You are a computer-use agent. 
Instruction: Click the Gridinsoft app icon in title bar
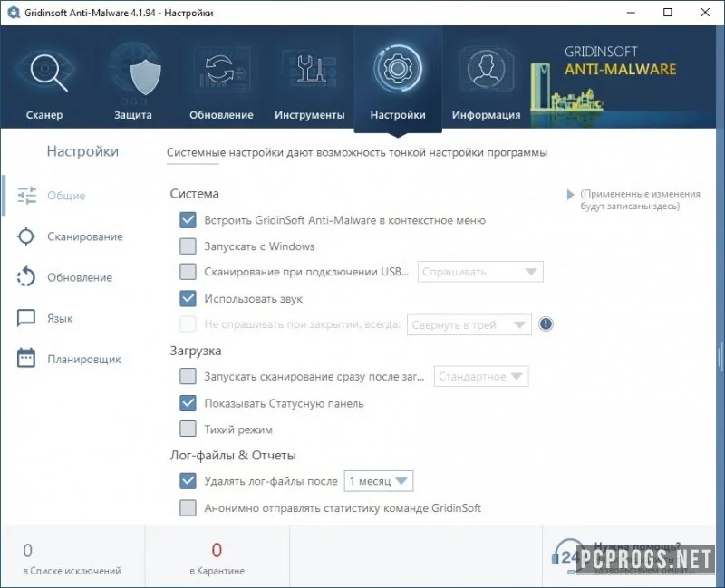(14, 13)
